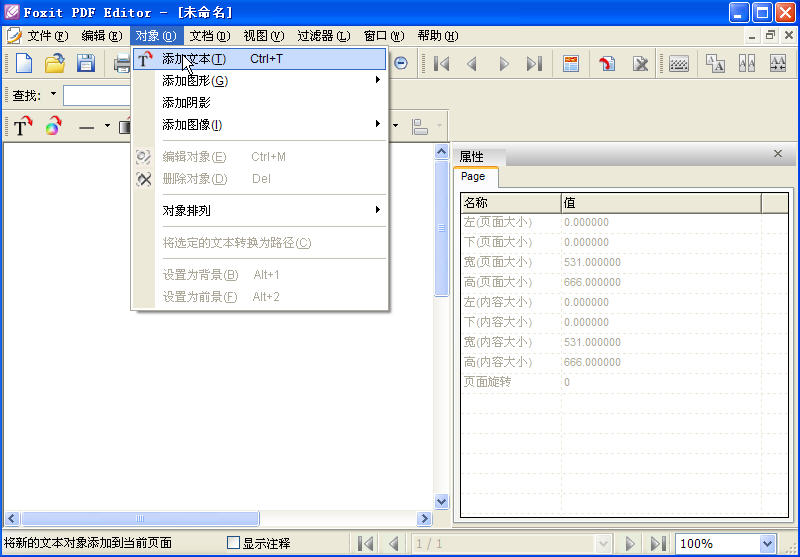Select 添加文本(T) menu item
Viewport: 800px width, 557px height.
tap(260, 59)
